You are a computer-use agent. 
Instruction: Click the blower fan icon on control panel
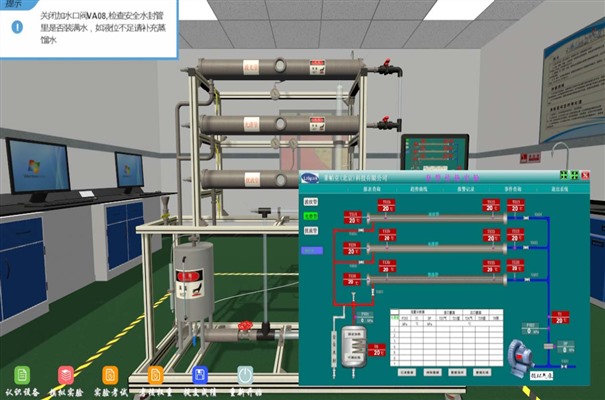pyautogui.click(x=521, y=357)
